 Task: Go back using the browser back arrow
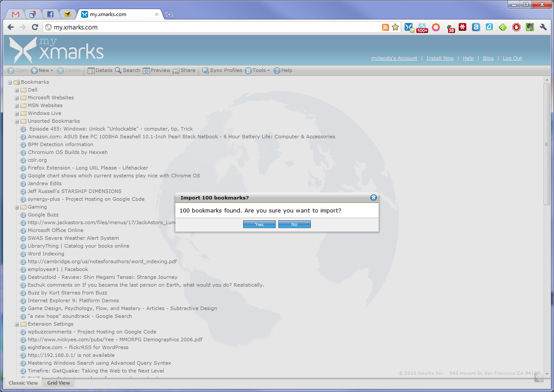(x=11, y=27)
